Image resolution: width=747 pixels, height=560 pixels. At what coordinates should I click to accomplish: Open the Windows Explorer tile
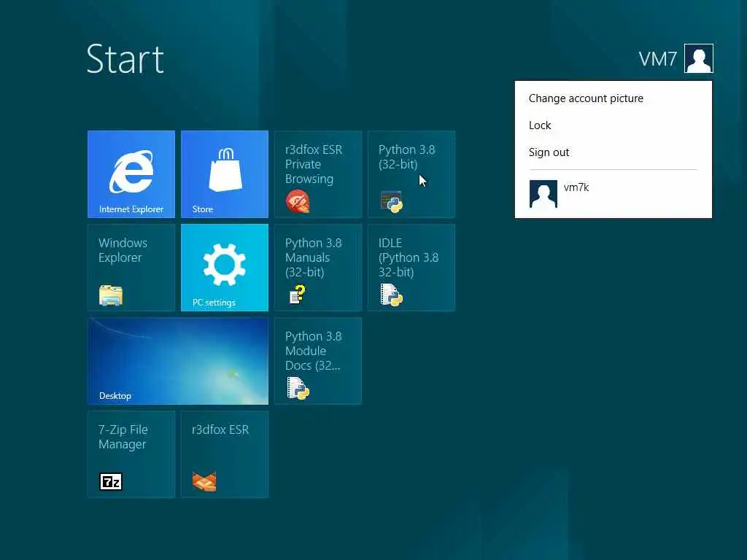[x=131, y=267]
